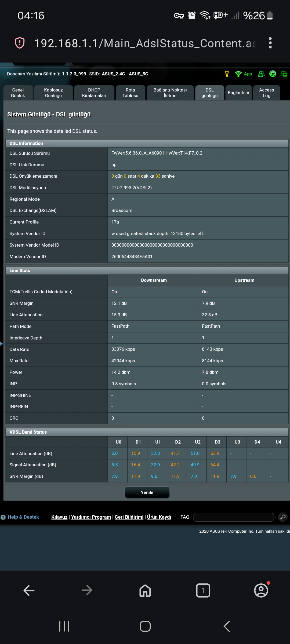Open the ASUS_5G SSID link
290x644 pixels.
(x=139, y=74)
